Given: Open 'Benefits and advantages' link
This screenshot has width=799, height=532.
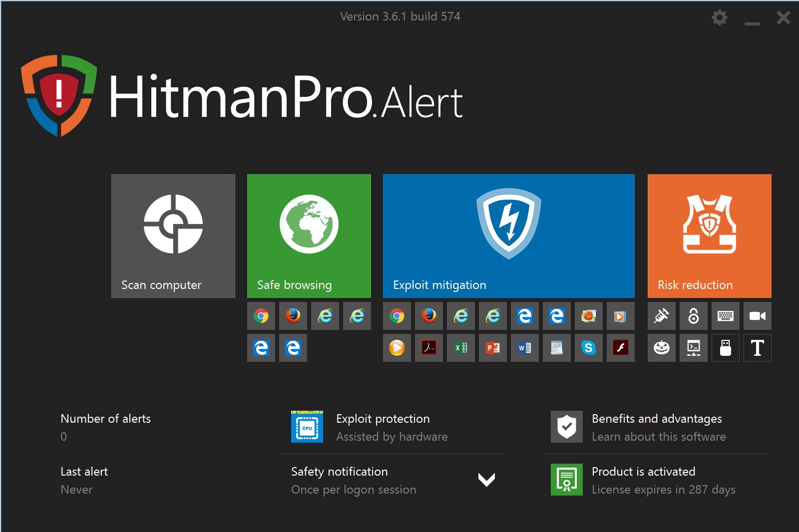Looking at the screenshot, I should 657,419.
